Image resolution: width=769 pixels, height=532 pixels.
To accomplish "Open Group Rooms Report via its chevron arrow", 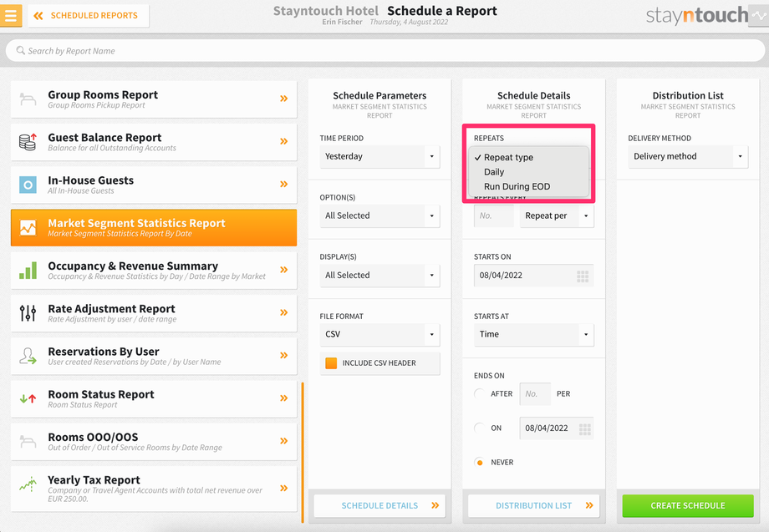I will (x=284, y=99).
